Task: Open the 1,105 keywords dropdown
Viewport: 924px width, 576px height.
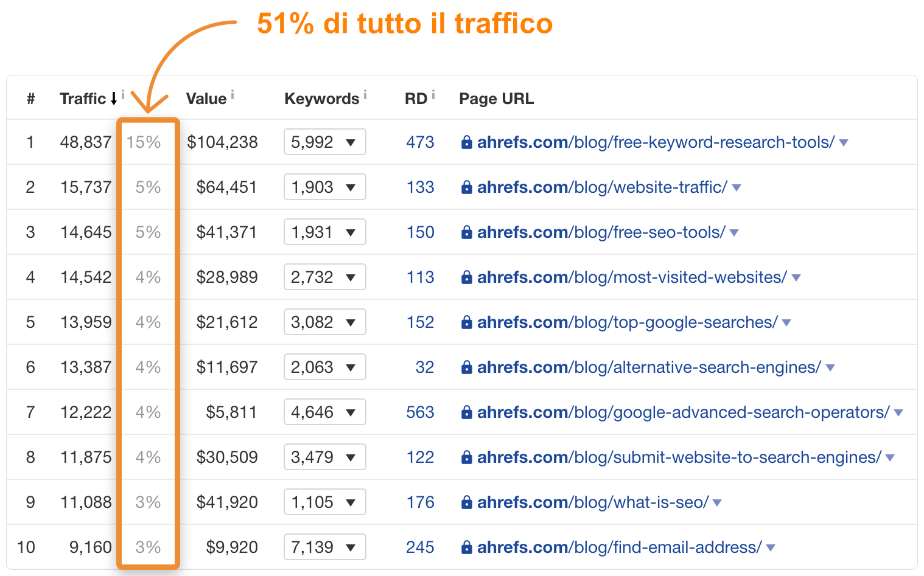Action: (325, 502)
